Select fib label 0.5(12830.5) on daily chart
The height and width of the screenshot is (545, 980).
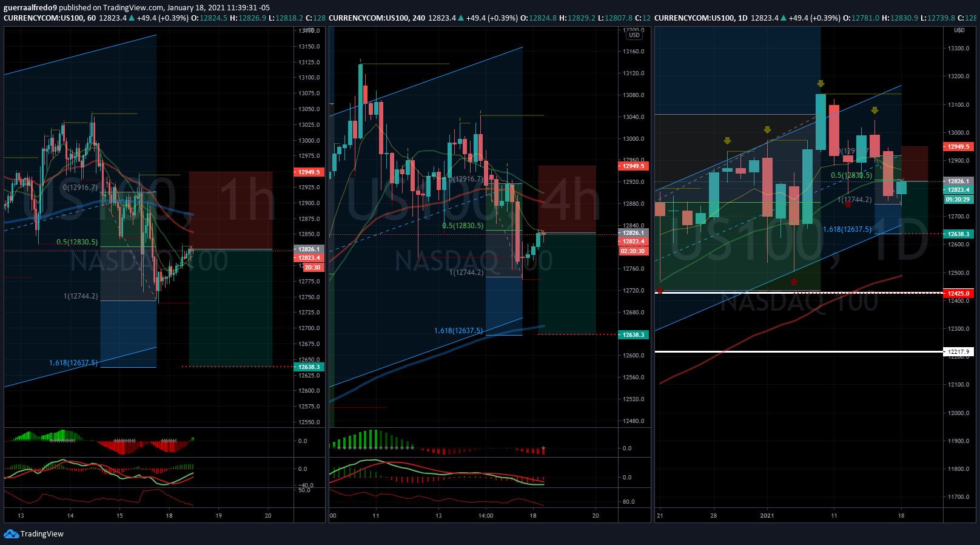pos(851,175)
